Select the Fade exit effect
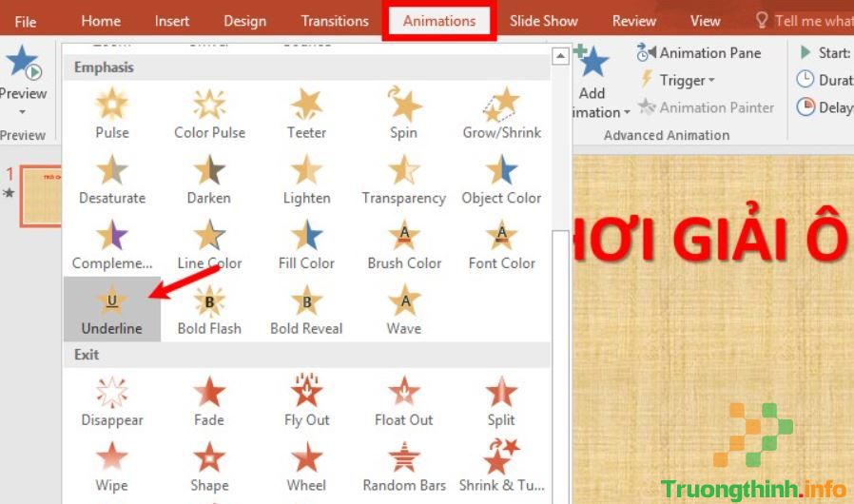The image size is (854, 504). click(209, 400)
